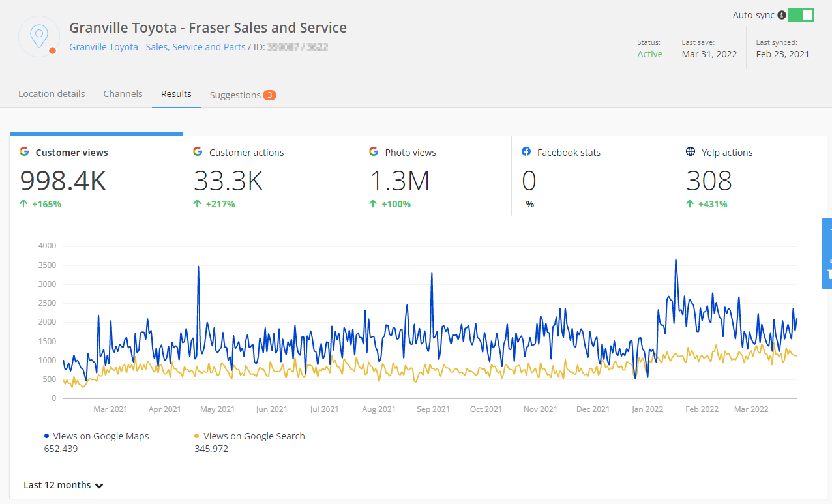This screenshot has height=504, width=832.
Task: Click the Last save date Mar 31, 2022
Action: pos(709,54)
